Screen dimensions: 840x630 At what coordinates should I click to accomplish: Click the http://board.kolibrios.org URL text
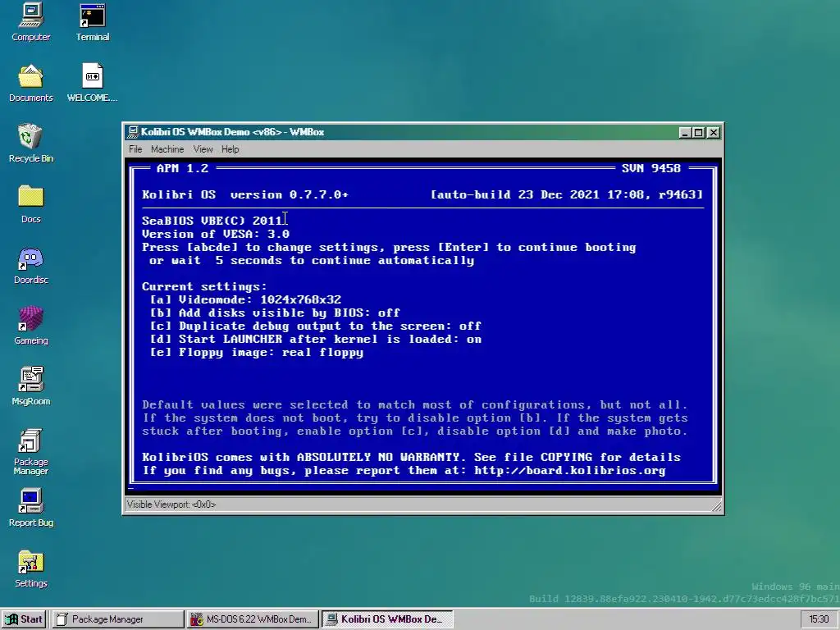(570, 470)
